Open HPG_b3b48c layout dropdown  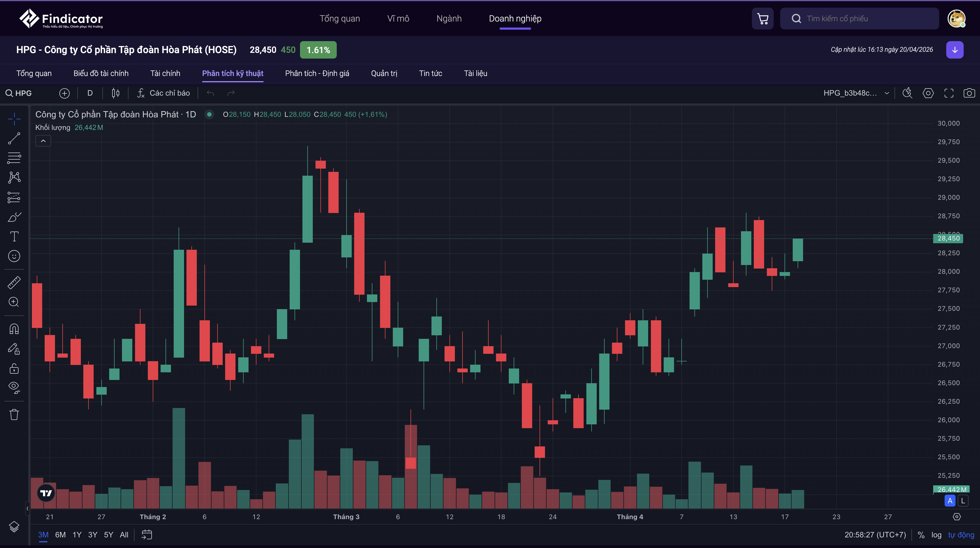[x=856, y=93]
